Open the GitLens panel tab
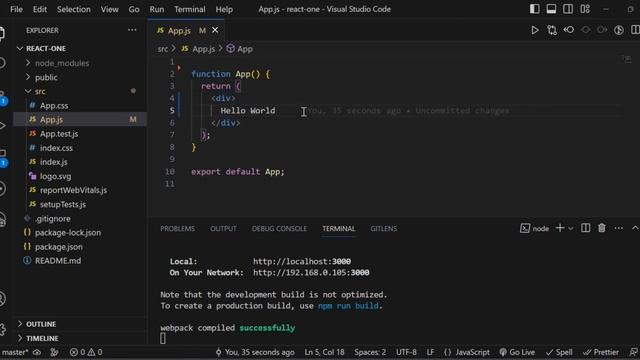This screenshot has width=640, height=360. pos(384,229)
